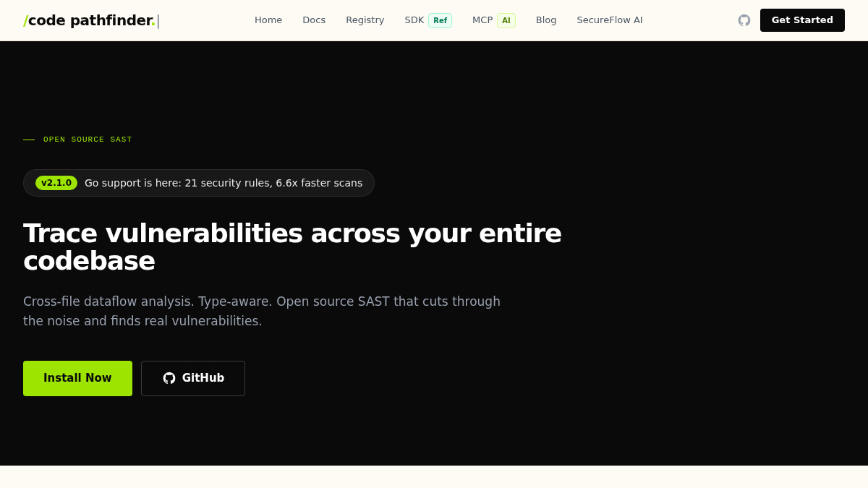
Task: Click the Install Now button
Action: point(77,378)
